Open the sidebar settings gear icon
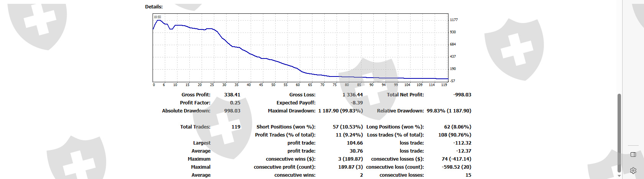 (633, 171)
